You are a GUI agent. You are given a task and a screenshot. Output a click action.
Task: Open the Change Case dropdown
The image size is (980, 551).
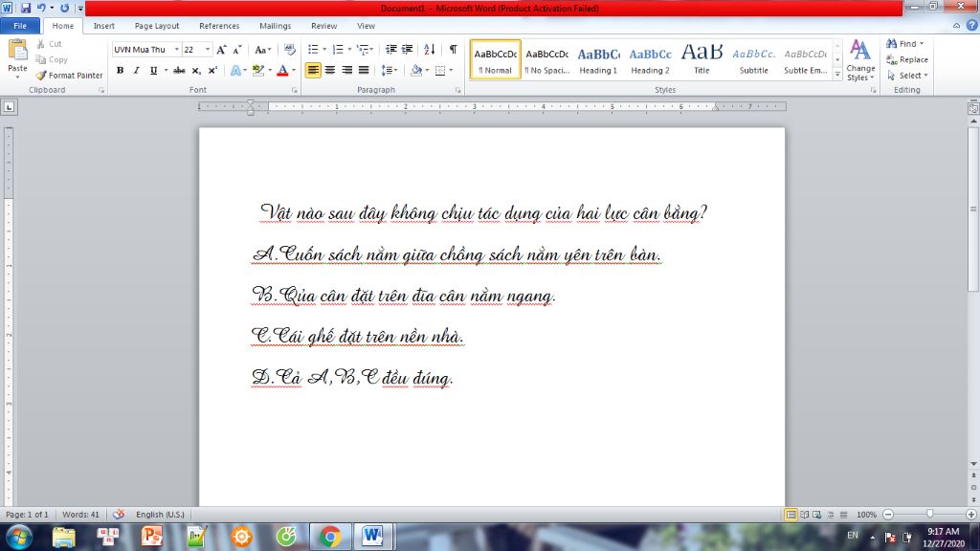click(262, 50)
